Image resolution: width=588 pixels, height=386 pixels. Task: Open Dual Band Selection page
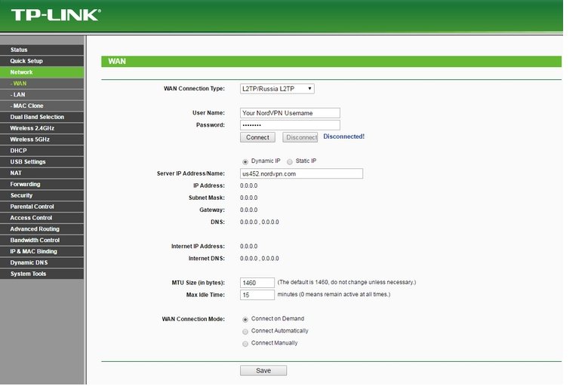pyautogui.click(x=42, y=117)
